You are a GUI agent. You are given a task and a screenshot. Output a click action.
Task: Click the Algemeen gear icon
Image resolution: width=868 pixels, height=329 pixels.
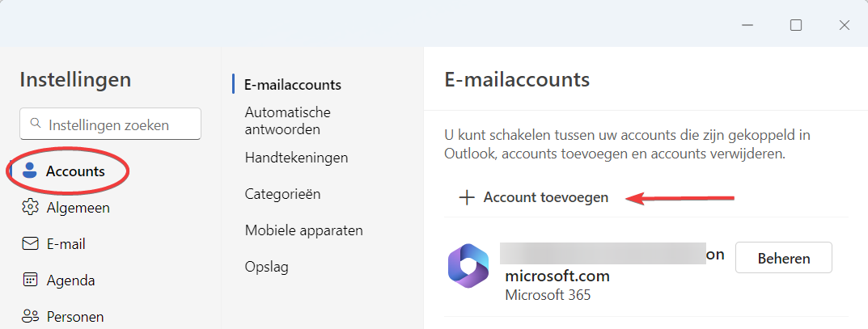30,207
